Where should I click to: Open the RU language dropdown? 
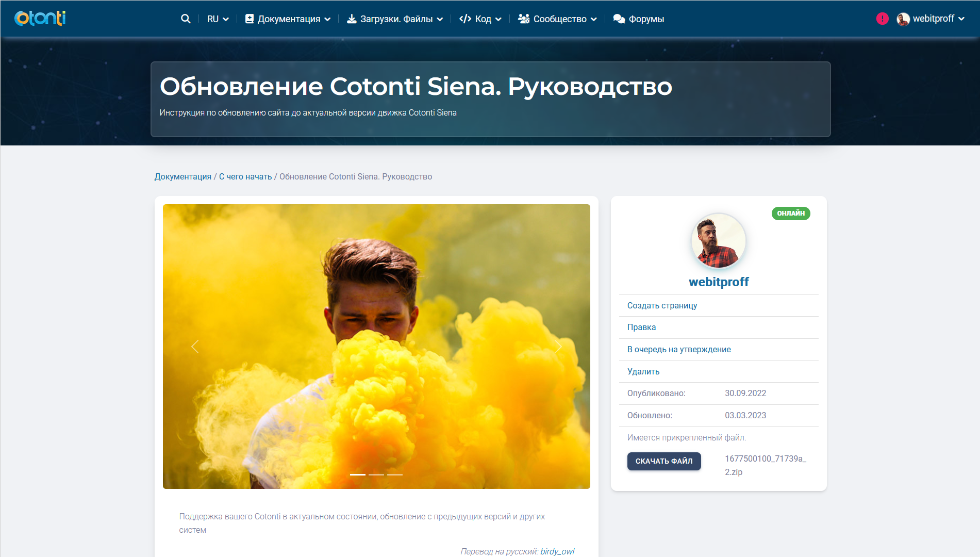[x=218, y=19]
